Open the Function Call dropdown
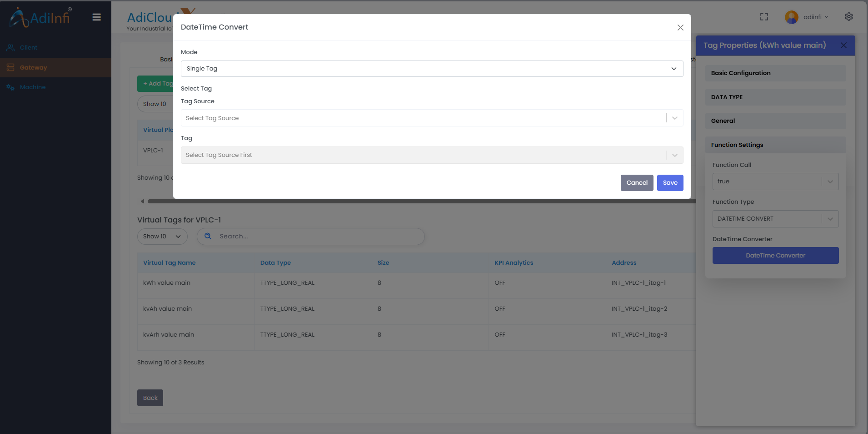The height and width of the screenshot is (434, 868). [x=775, y=182]
